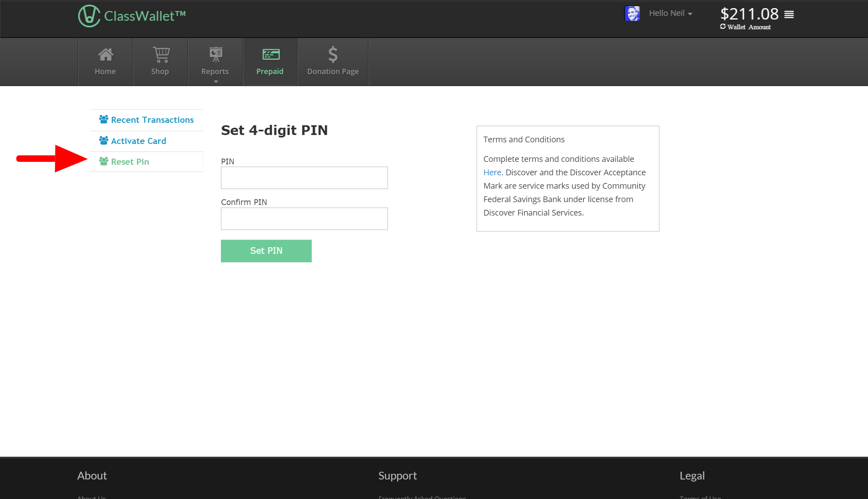
Task: Click the ClassWallet logo icon
Action: (89, 16)
